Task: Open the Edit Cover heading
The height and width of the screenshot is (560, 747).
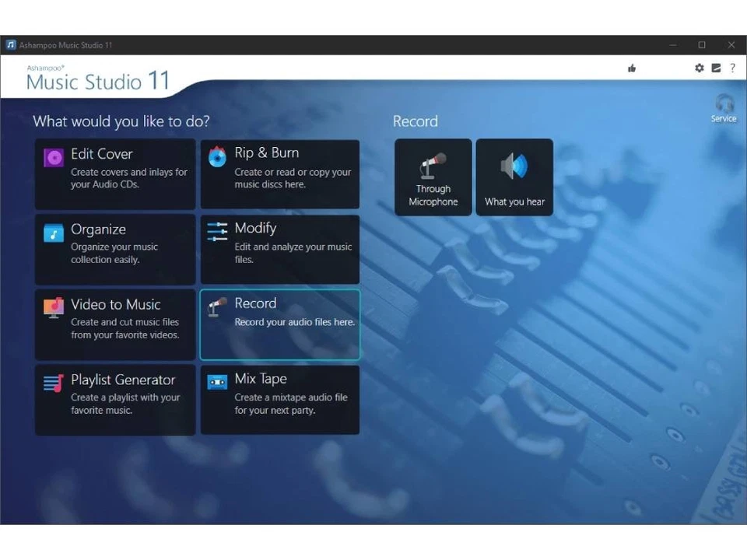Action: click(101, 154)
